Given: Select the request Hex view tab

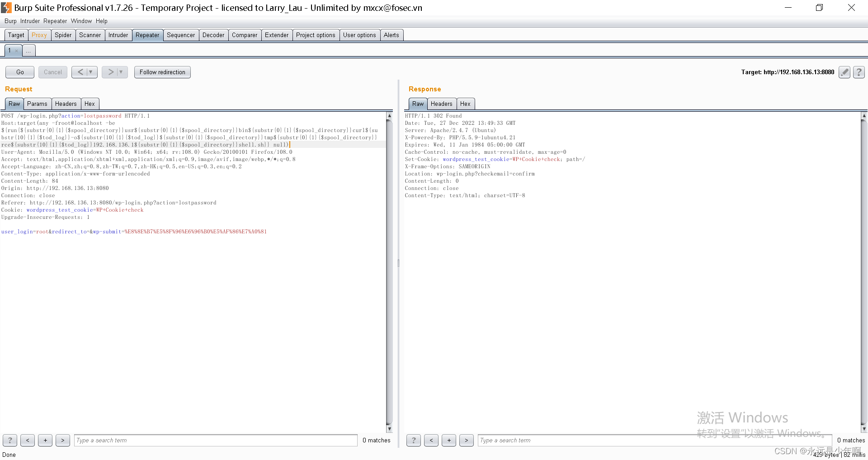Looking at the screenshot, I should 90,104.
